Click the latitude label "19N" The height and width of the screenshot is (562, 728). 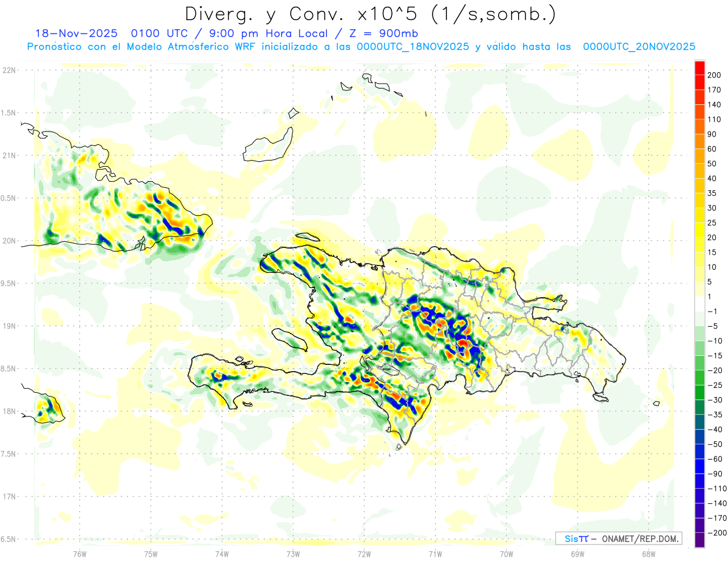pos(8,326)
